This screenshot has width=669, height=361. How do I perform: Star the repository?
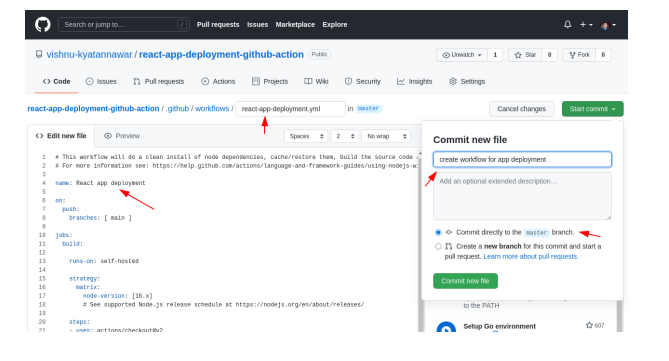click(525, 55)
